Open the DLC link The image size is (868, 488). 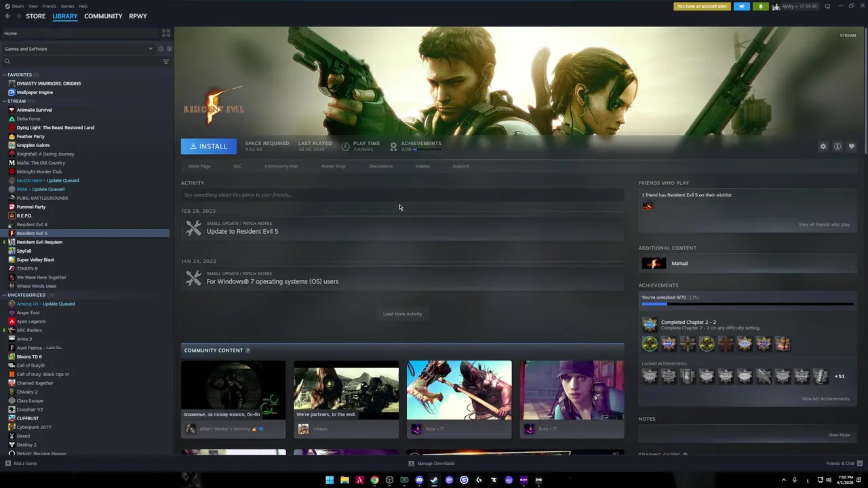tap(237, 166)
